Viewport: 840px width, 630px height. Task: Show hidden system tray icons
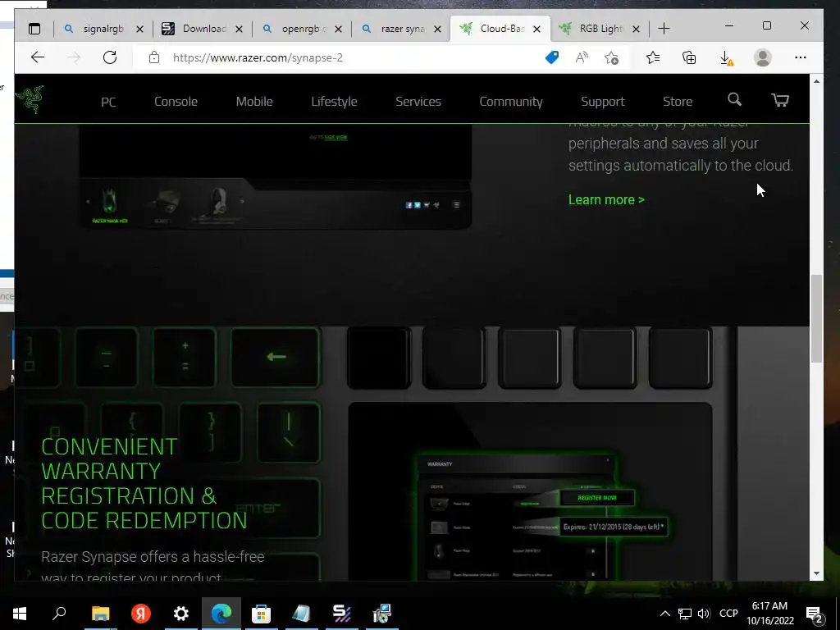(x=664, y=614)
